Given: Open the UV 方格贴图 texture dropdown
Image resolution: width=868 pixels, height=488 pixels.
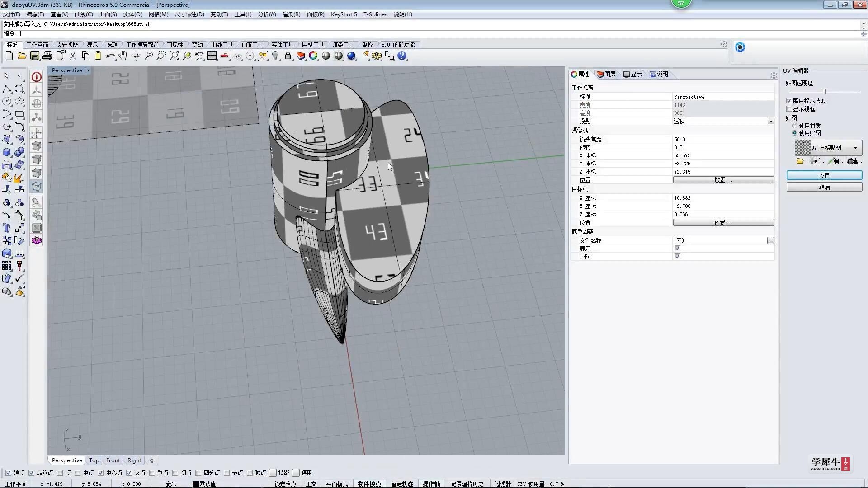Looking at the screenshot, I should tap(855, 148).
